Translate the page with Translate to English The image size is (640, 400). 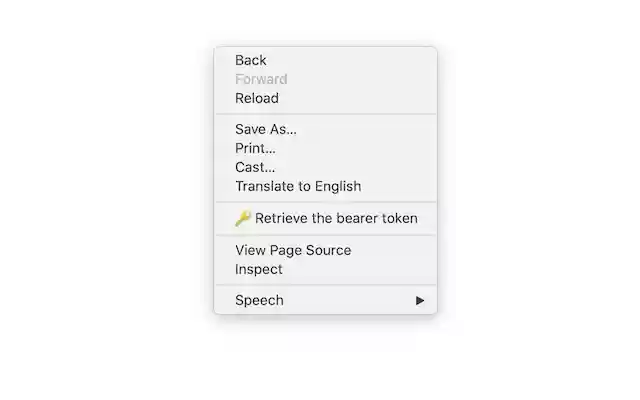click(x=298, y=186)
